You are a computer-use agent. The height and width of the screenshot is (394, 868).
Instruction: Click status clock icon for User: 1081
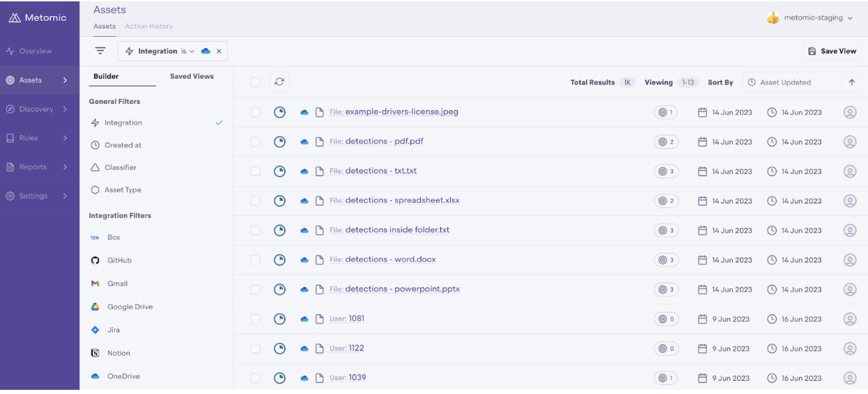[279, 319]
